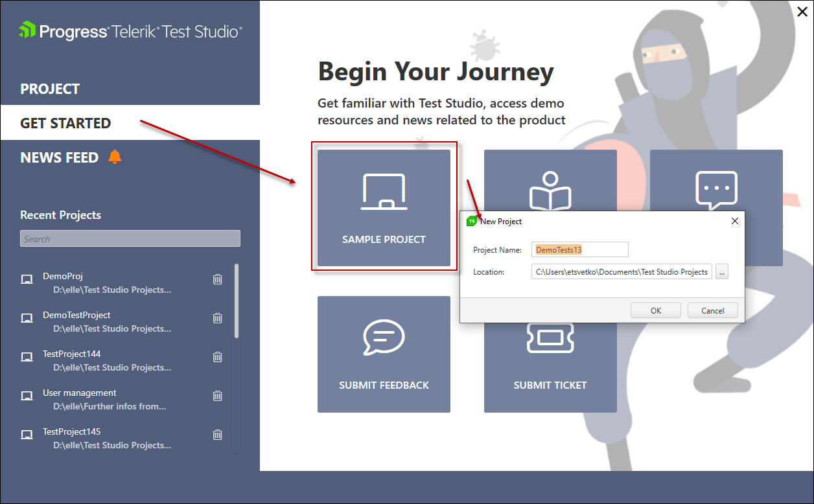Delete DemoProj using its trash icon
Image resolution: width=814 pixels, height=504 pixels.
(218, 279)
